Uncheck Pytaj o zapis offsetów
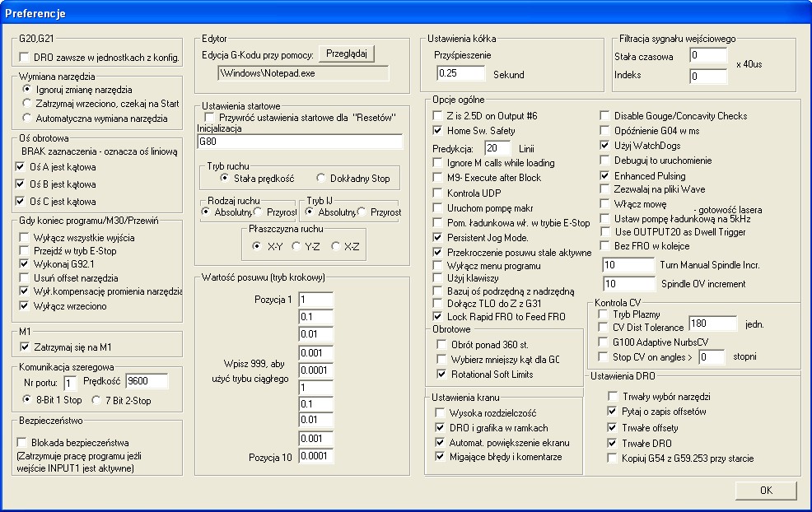 612,411
